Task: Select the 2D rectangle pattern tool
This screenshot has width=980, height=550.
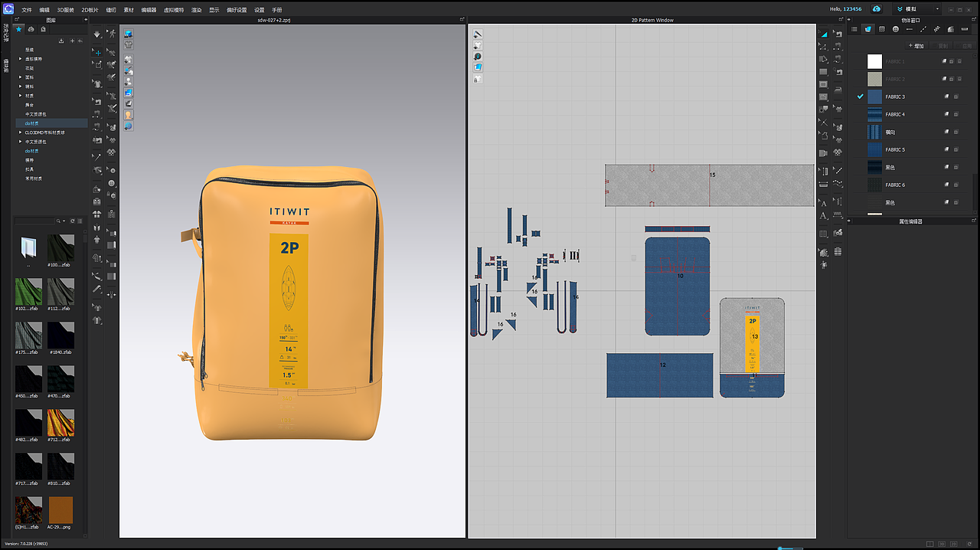Action: coord(824,72)
